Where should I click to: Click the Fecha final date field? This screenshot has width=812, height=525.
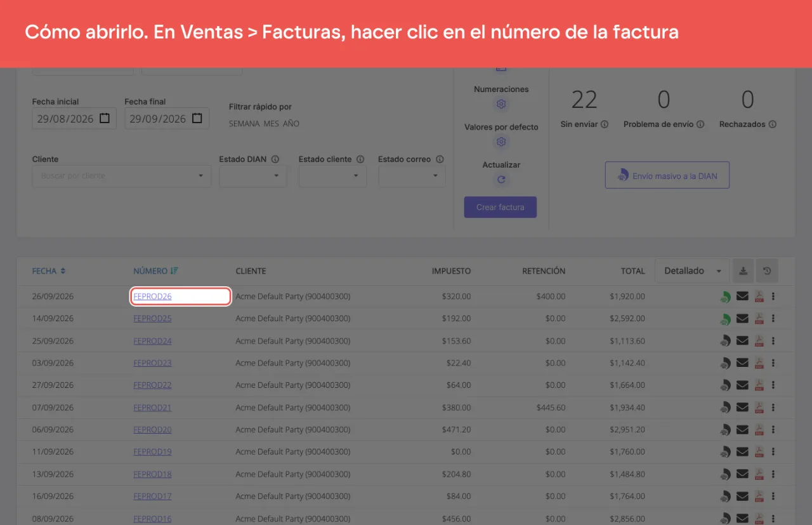point(167,118)
